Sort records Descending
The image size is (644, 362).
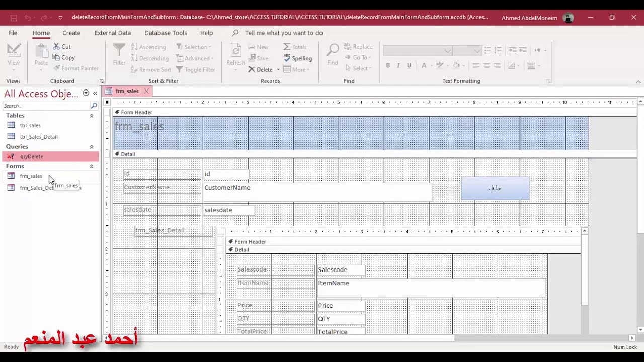(150, 58)
